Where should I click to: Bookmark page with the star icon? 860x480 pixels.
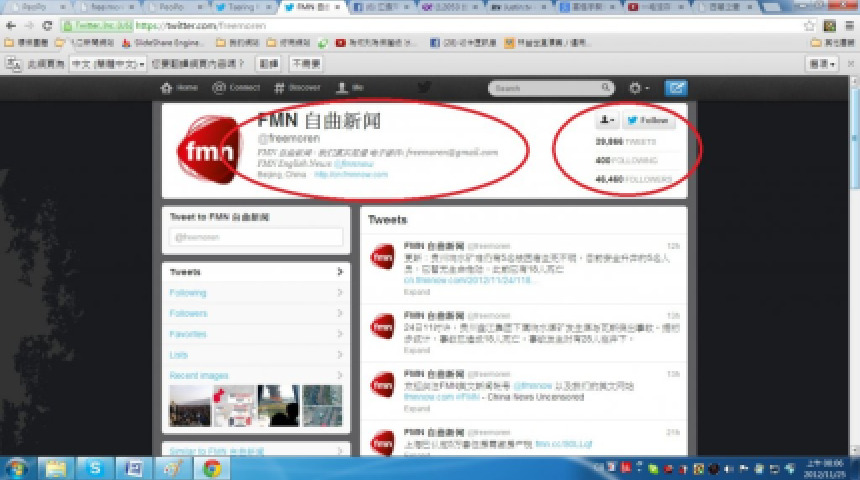coord(810,25)
